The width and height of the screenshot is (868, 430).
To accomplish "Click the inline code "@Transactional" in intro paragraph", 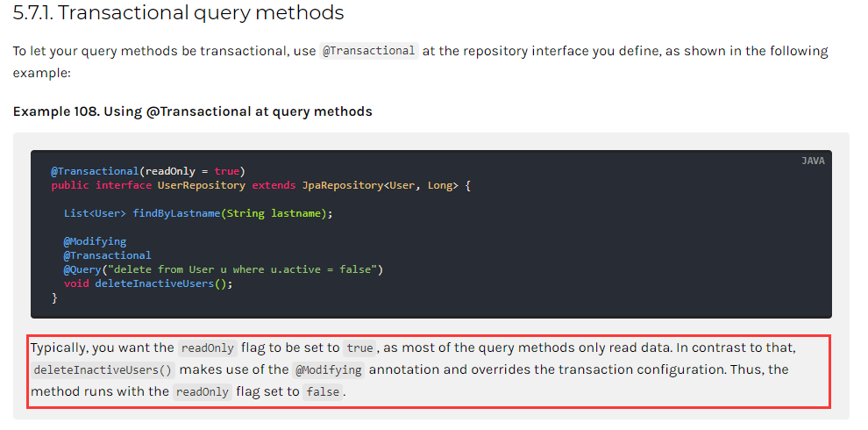I will pyautogui.click(x=369, y=51).
